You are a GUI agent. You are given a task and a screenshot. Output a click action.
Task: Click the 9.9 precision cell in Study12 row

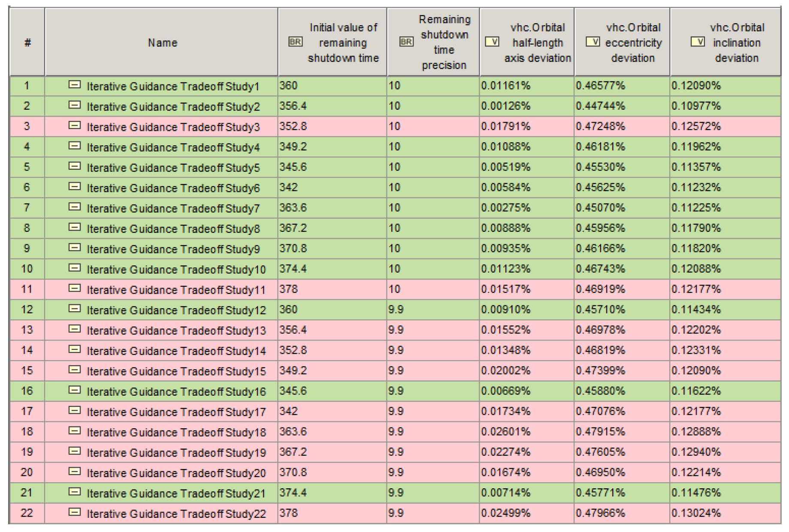click(x=396, y=310)
